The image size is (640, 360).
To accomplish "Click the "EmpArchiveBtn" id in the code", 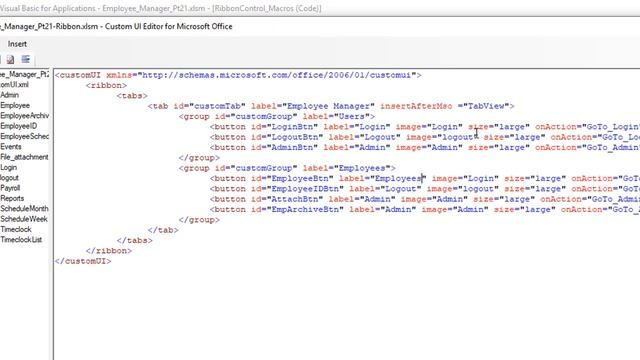I will click(305, 209).
